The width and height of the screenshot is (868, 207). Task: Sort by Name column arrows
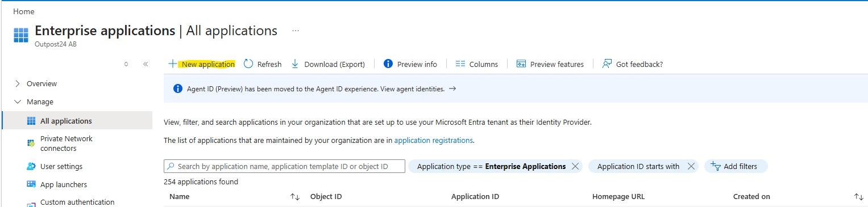295,197
